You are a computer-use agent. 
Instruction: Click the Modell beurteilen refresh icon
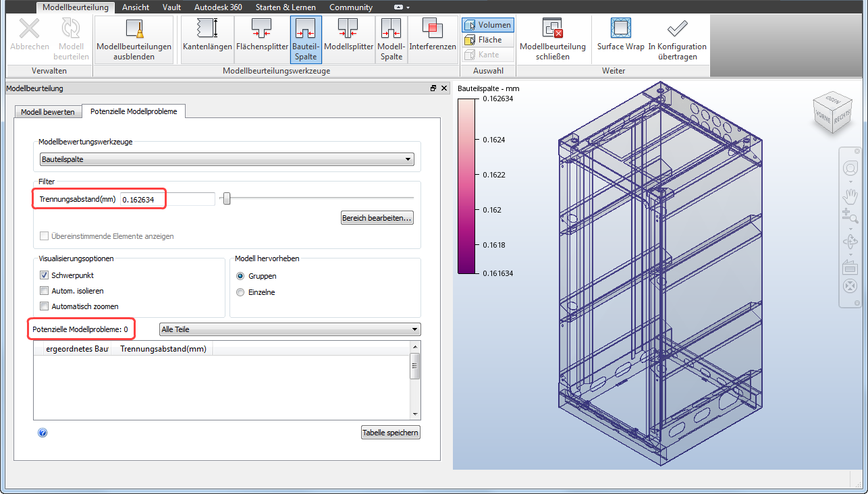[x=70, y=30]
